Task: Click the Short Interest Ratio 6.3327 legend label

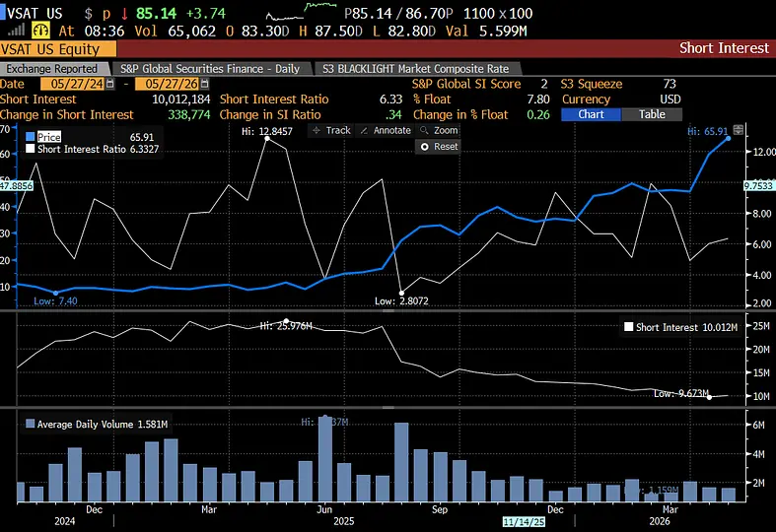Action: 98,149
